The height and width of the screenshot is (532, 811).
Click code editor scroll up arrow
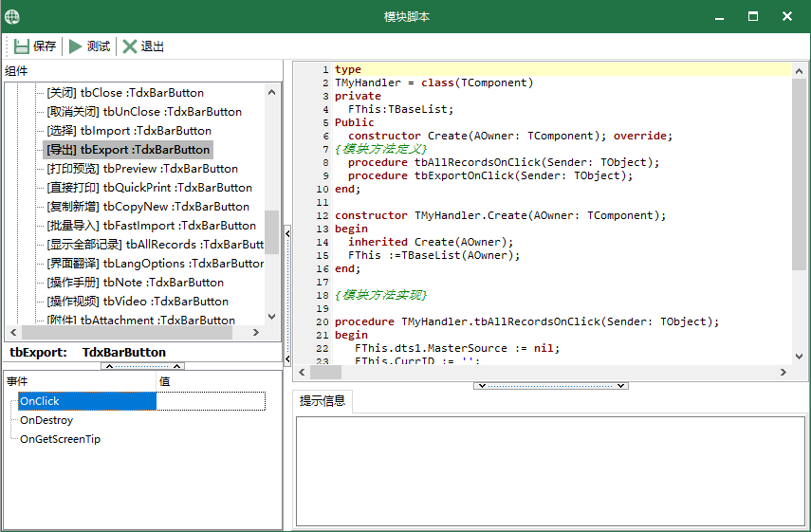[799, 71]
